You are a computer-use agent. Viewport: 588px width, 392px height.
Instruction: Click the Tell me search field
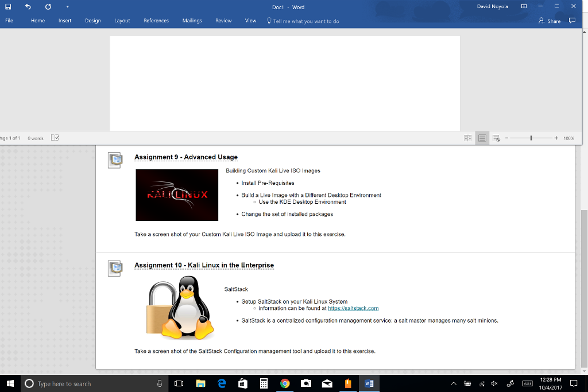click(x=305, y=21)
